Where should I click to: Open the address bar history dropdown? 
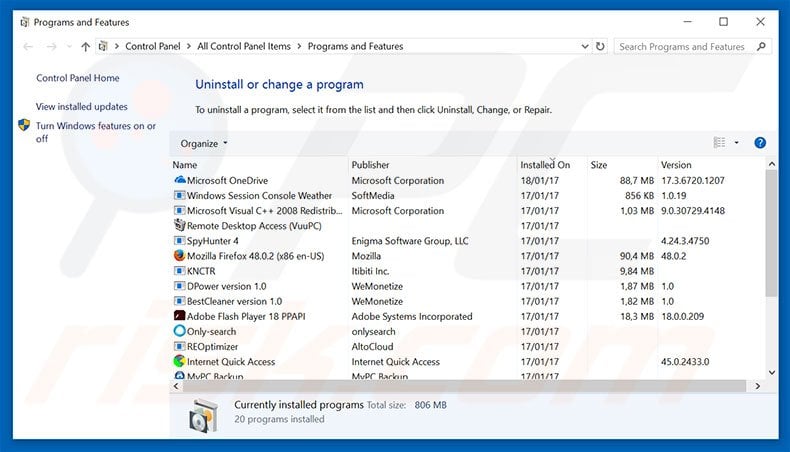pyautogui.click(x=584, y=46)
